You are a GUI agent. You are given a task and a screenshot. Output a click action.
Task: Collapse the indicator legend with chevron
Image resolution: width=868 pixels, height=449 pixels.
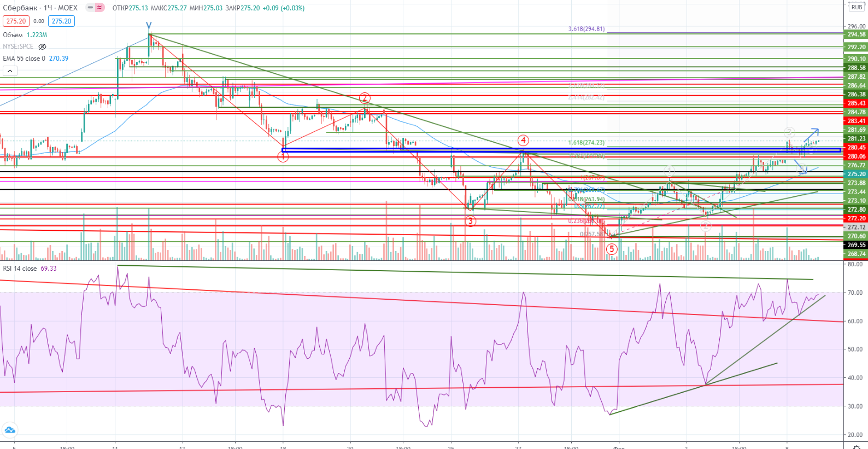click(x=10, y=71)
